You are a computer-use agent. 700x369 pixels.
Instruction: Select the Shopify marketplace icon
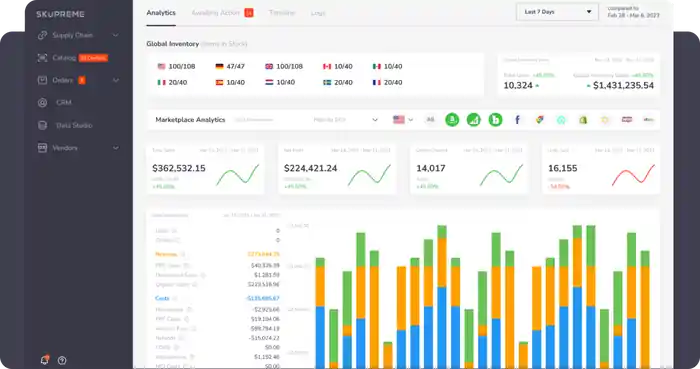coord(583,120)
